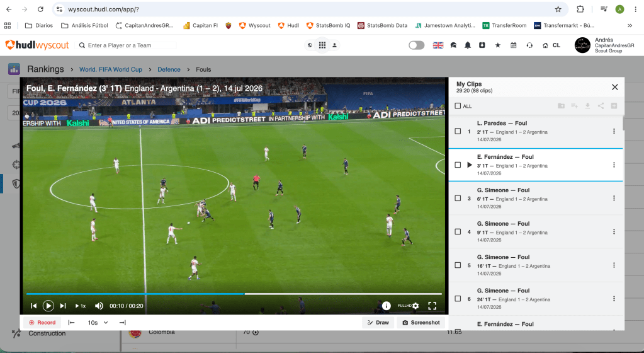This screenshot has height=353, width=644.
Task: Click the Record button
Action: click(x=42, y=323)
